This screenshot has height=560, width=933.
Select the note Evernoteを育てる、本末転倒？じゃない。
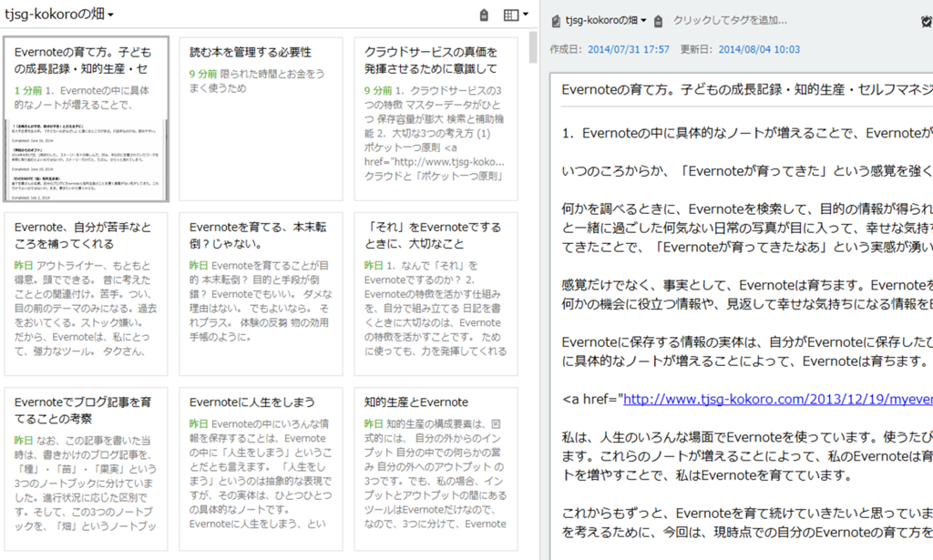[261, 294]
